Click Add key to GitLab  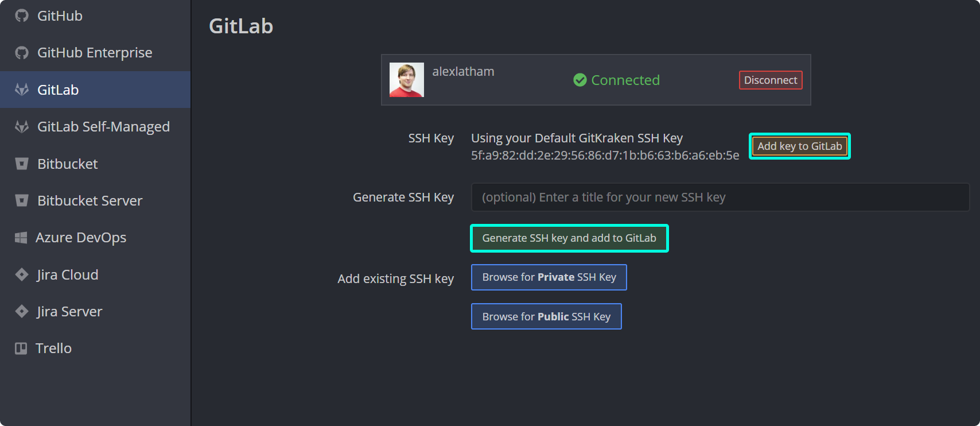pyautogui.click(x=799, y=146)
